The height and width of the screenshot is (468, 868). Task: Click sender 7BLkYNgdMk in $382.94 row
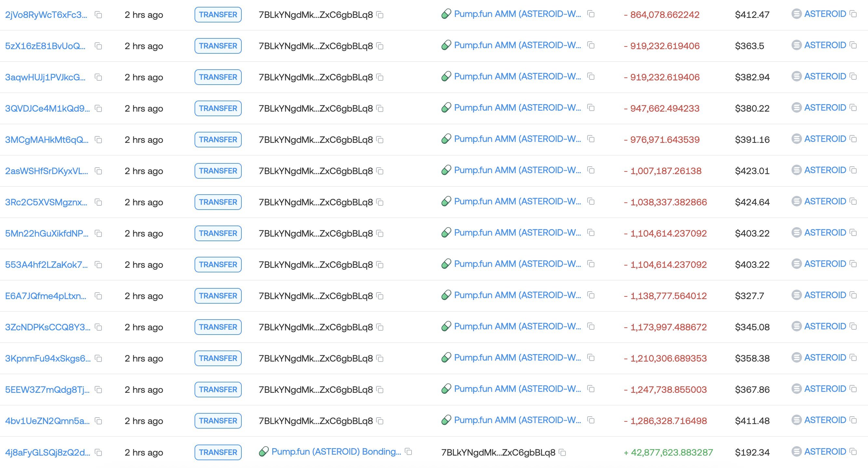316,77
